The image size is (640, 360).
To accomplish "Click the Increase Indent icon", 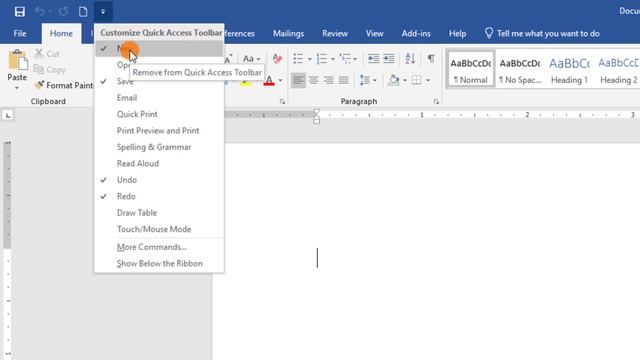I will [389, 59].
